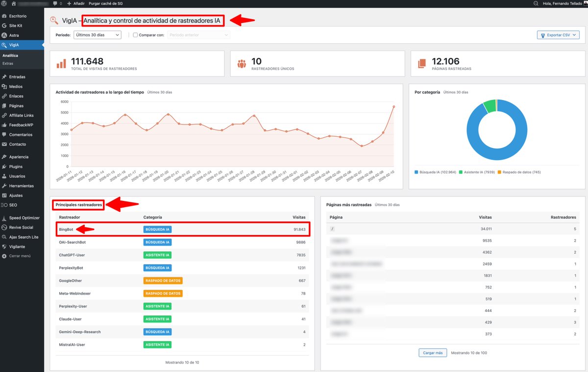Select the Gemini-Deep-Research row
The height and width of the screenshot is (372, 588).
coord(182,332)
